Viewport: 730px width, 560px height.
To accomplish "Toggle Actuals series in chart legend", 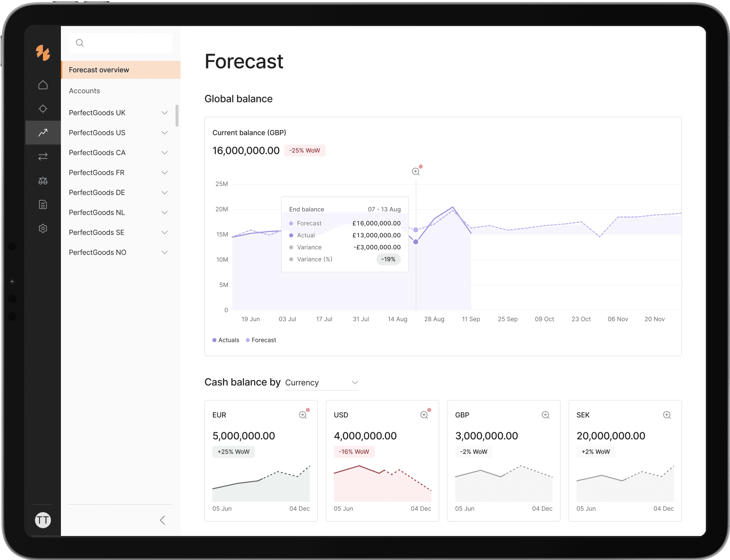I will tap(226, 340).
